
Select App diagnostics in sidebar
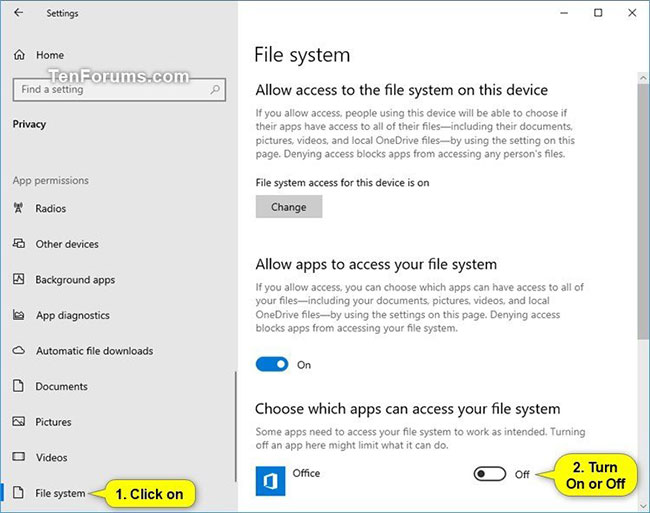pyautogui.click(x=73, y=315)
